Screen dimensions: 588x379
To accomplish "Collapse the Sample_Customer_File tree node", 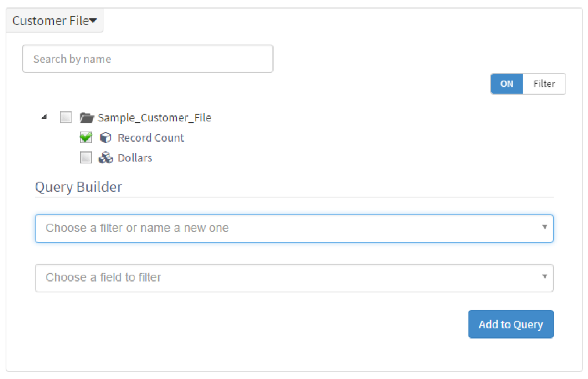I will [44, 117].
